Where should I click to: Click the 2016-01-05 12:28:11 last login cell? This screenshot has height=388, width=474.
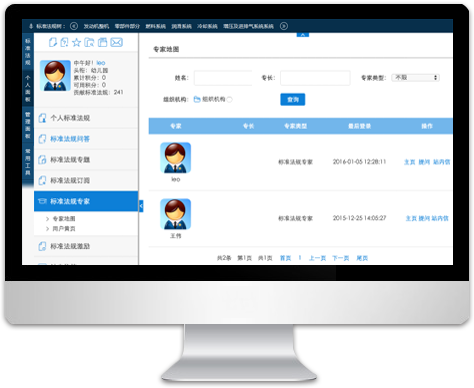pos(359,162)
